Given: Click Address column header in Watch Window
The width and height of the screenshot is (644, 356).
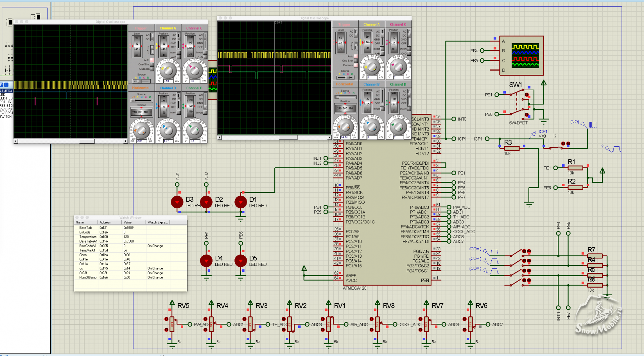Looking at the screenshot, I should click(x=110, y=222).
